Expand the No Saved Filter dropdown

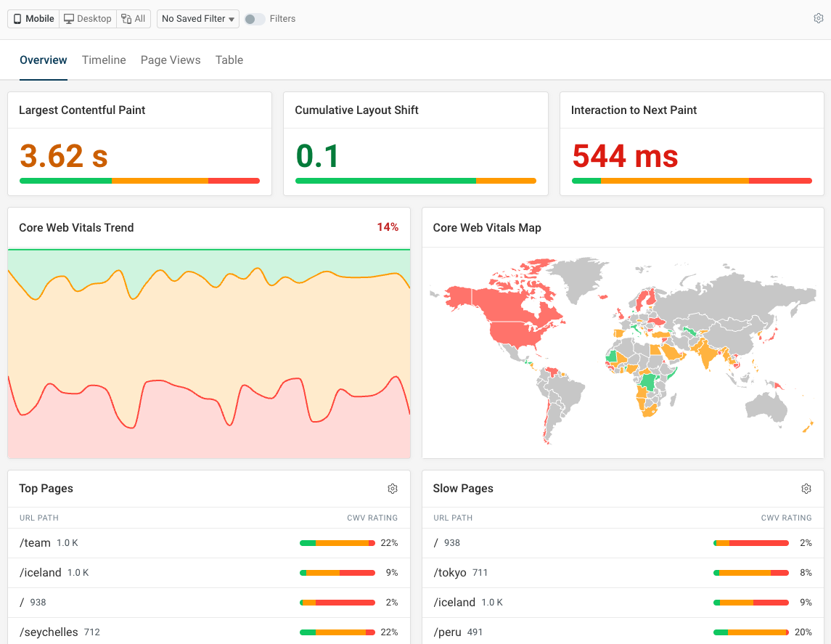click(x=198, y=19)
